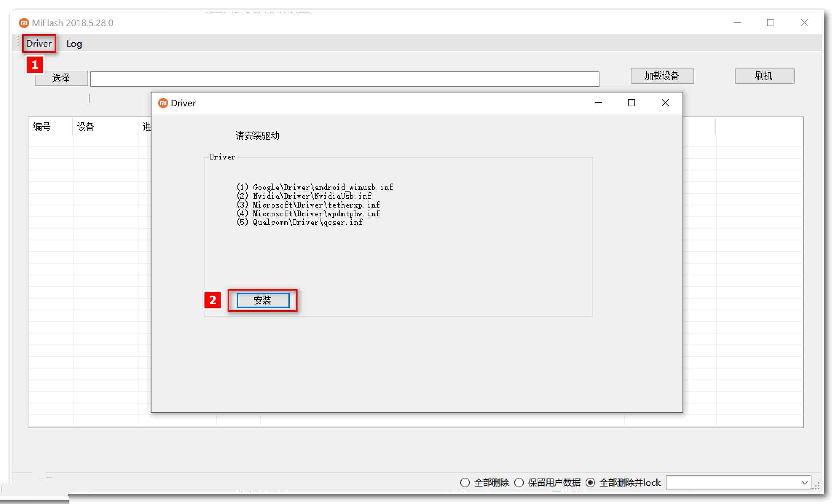Image resolution: width=834 pixels, height=504 pixels.
Task: Click the Mi logo on the Driver dialog
Action: tap(163, 103)
